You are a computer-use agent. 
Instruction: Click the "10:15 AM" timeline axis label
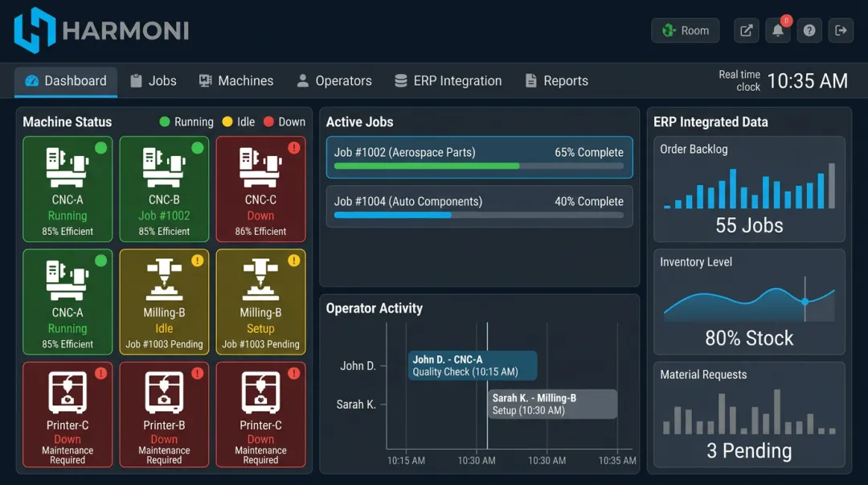click(406, 461)
